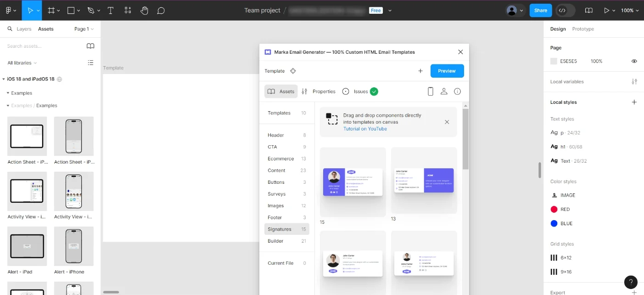
Task: Switch to the Layers tab
Action: pos(24,28)
